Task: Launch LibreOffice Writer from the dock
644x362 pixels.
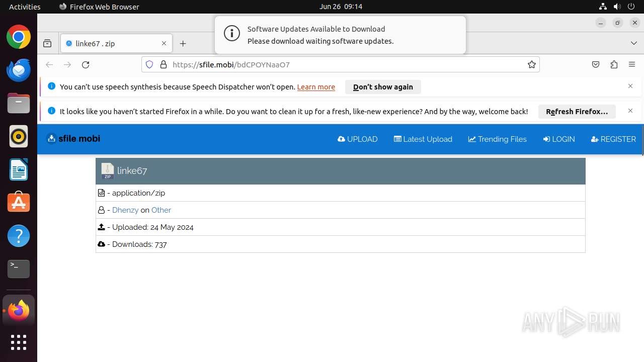Action: [19, 169]
